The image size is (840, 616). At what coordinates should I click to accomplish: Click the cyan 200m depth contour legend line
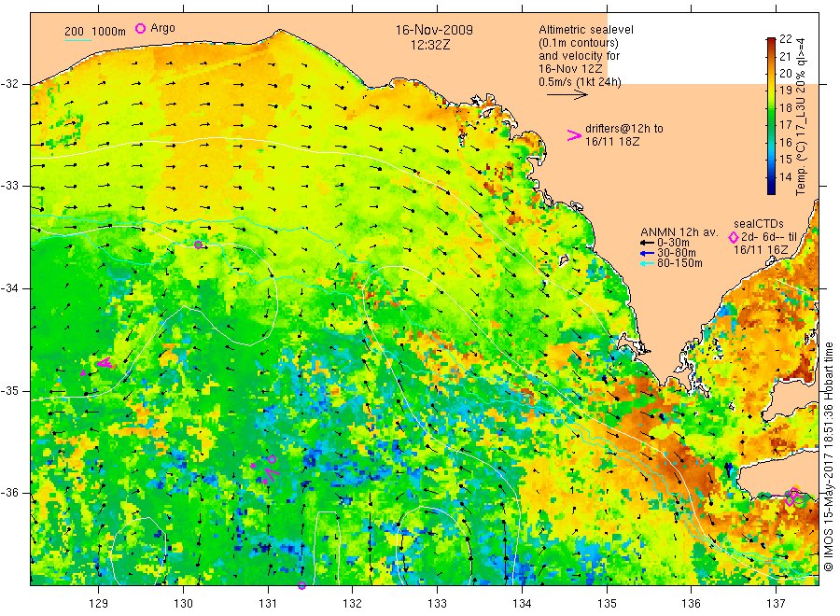click(77, 39)
